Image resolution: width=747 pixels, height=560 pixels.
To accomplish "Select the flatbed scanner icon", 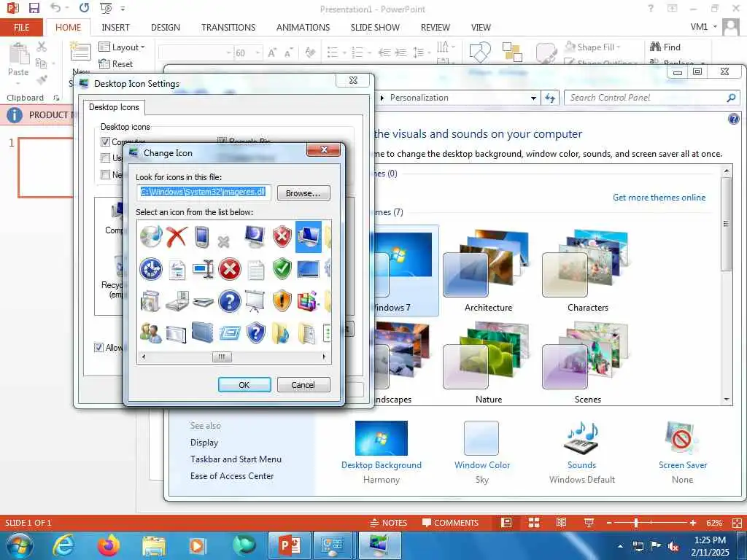I will click(204, 302).
